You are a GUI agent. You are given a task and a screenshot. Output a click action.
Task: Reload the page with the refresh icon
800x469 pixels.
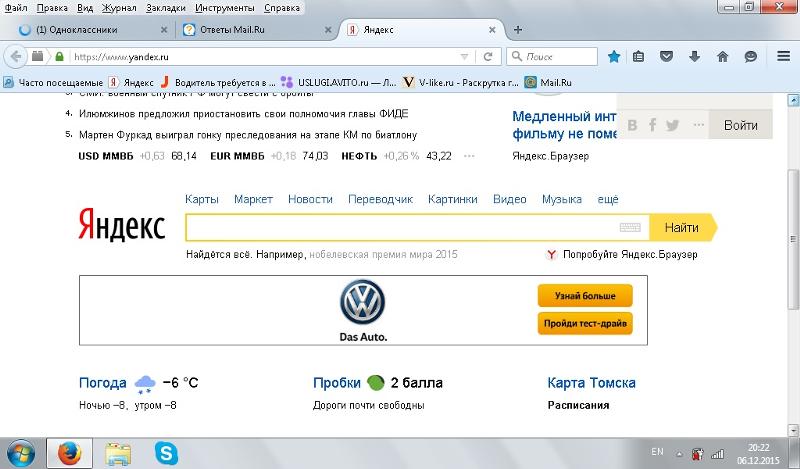pos(488,57)
